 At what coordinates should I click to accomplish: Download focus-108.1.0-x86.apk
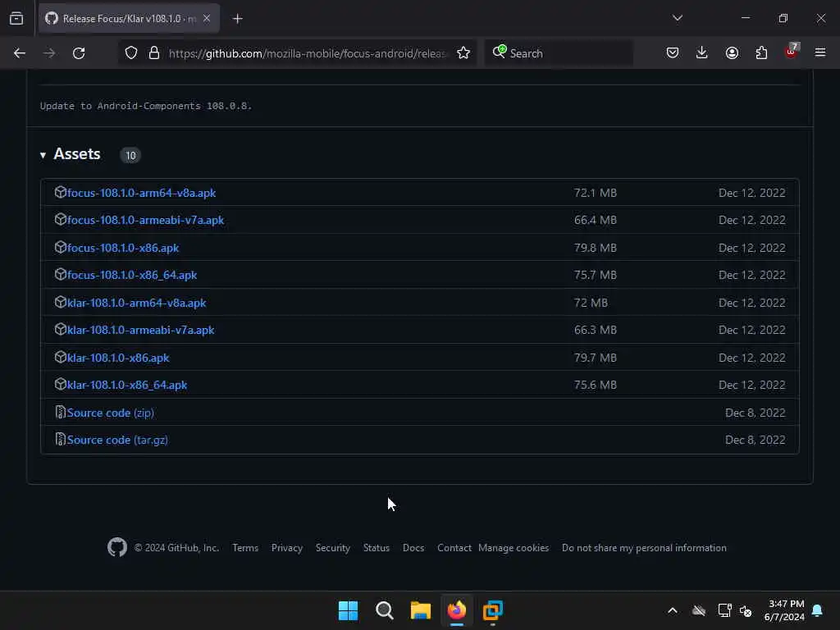tap(123, 248)
